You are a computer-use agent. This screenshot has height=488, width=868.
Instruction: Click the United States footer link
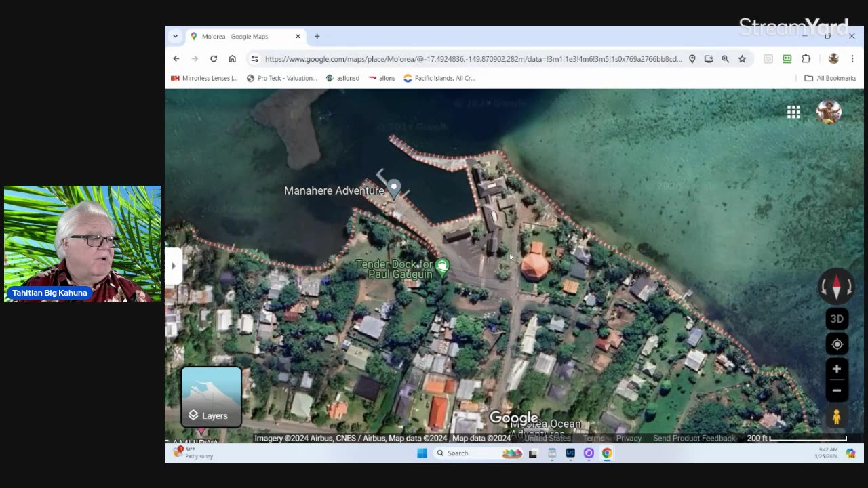(x=547, y=439)
